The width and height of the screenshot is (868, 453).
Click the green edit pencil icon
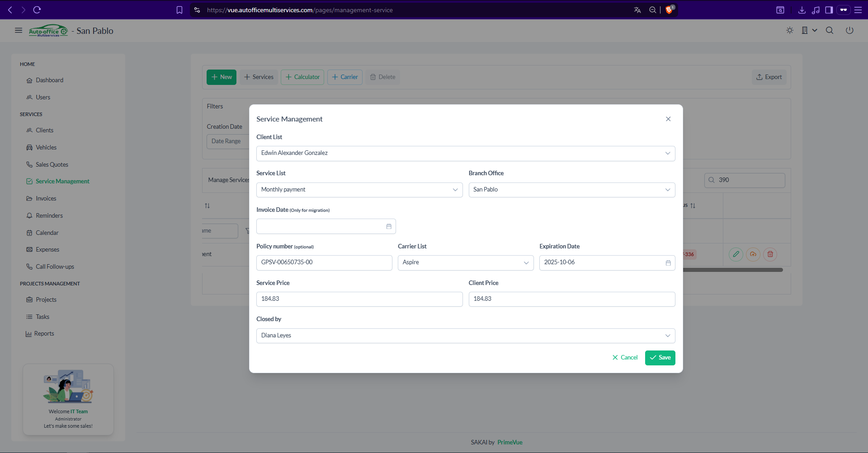click(x=736, y=254)
